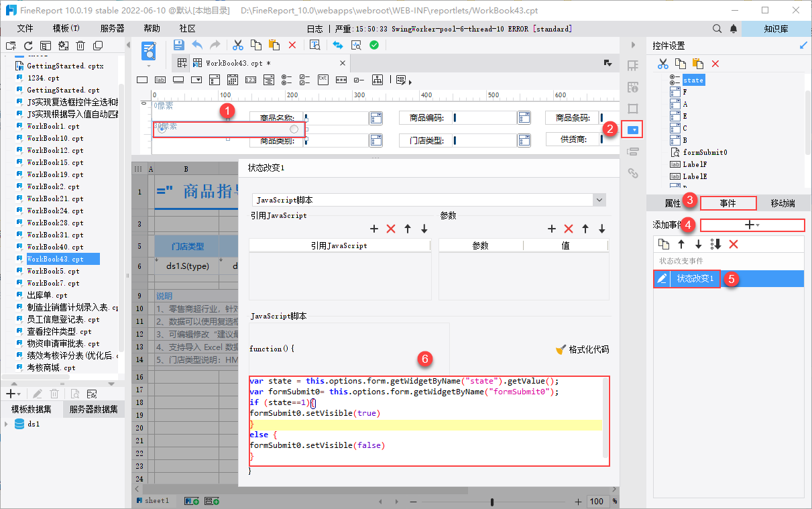Click the Save template icon in toolbar
Viewport: 812px width, 509px height.
(178, 45)
